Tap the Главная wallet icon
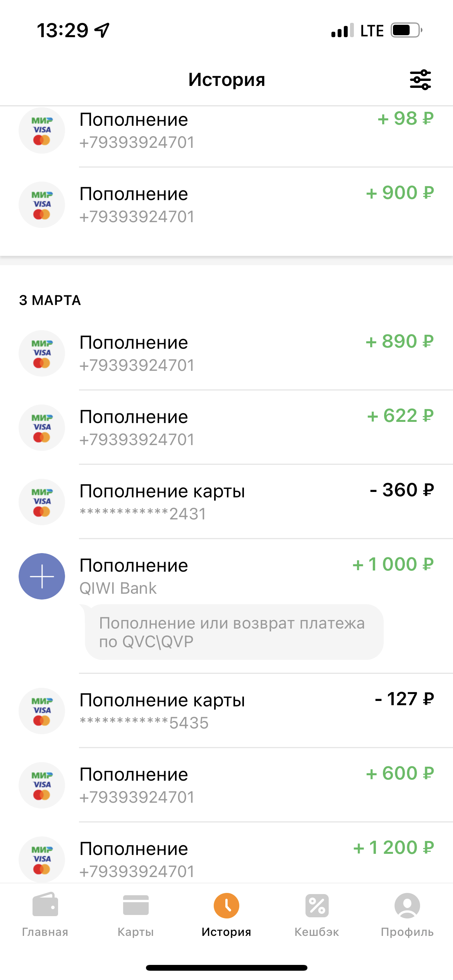Screen dimensions: 453x980 (x=45, y=906)
